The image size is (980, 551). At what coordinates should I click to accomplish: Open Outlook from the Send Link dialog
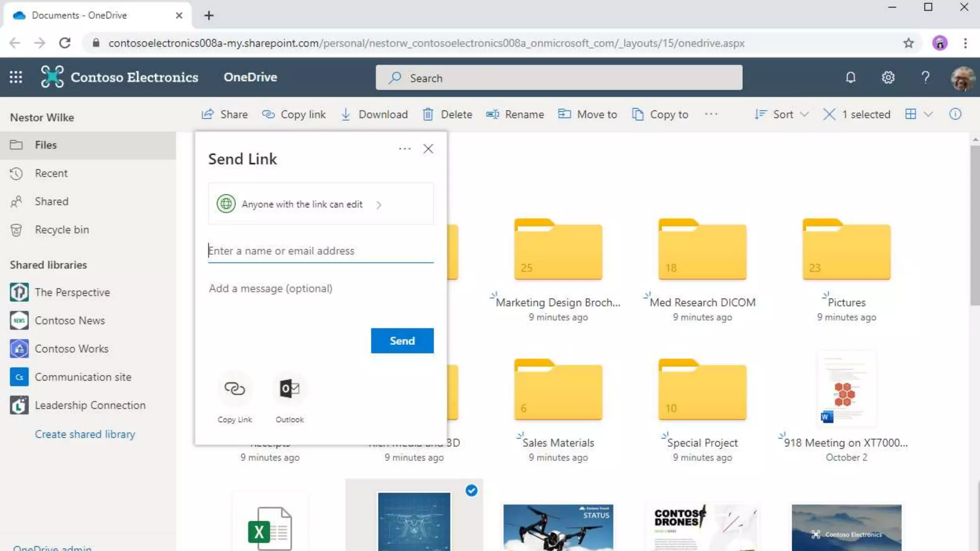[290, 388]
